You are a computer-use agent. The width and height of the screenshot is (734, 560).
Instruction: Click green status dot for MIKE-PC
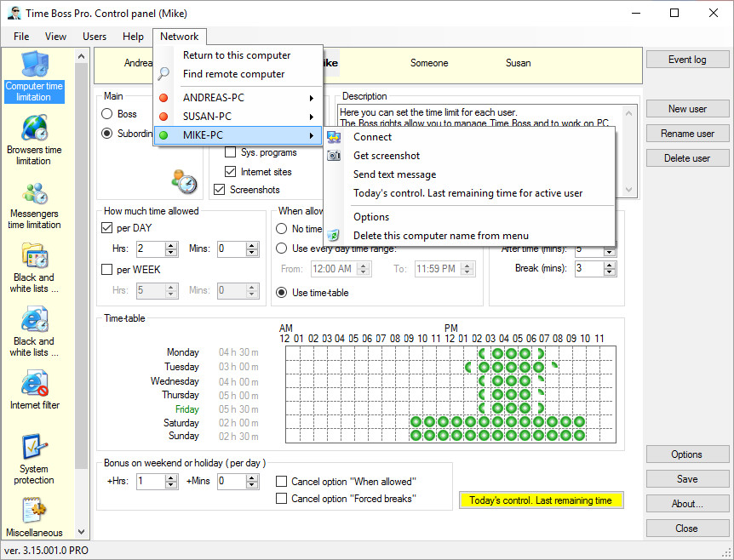coord(163,135)
